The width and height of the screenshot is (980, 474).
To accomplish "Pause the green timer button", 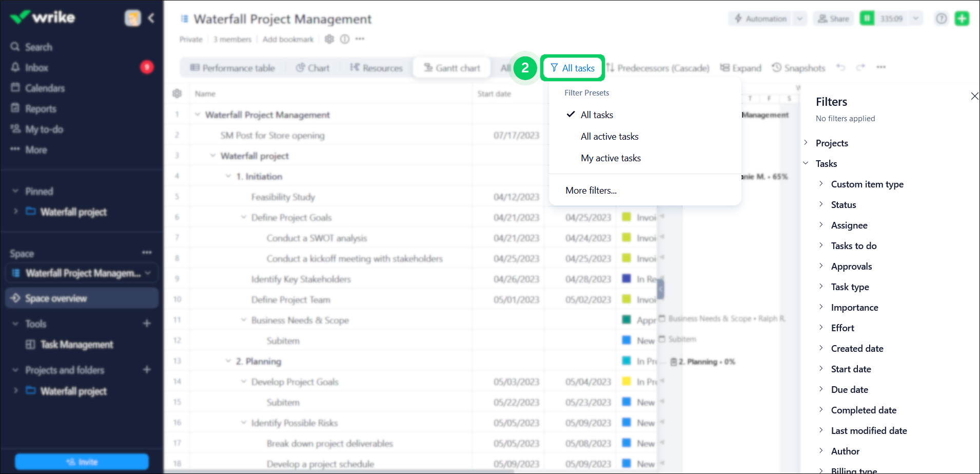I will [x=867, y=18].
